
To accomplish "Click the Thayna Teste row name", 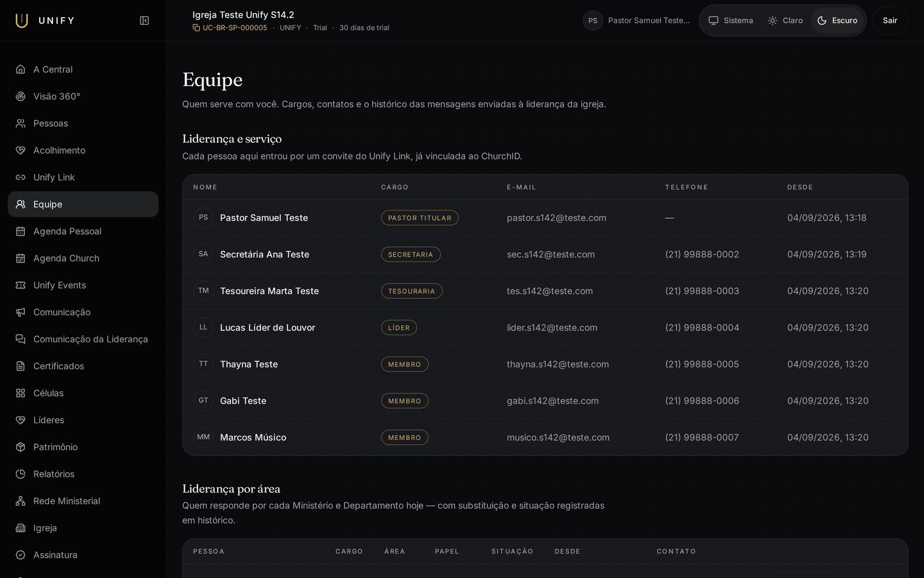I will (249, 364).
